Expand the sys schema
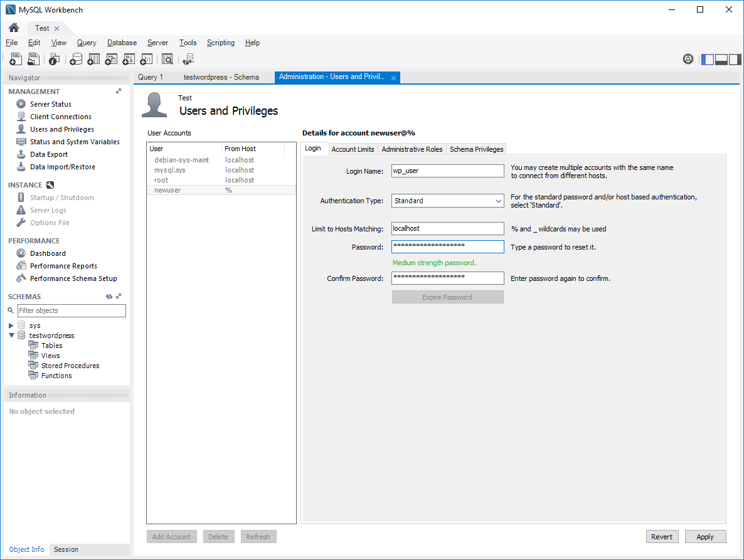744x560 pixels. click(x=11, y=325)
